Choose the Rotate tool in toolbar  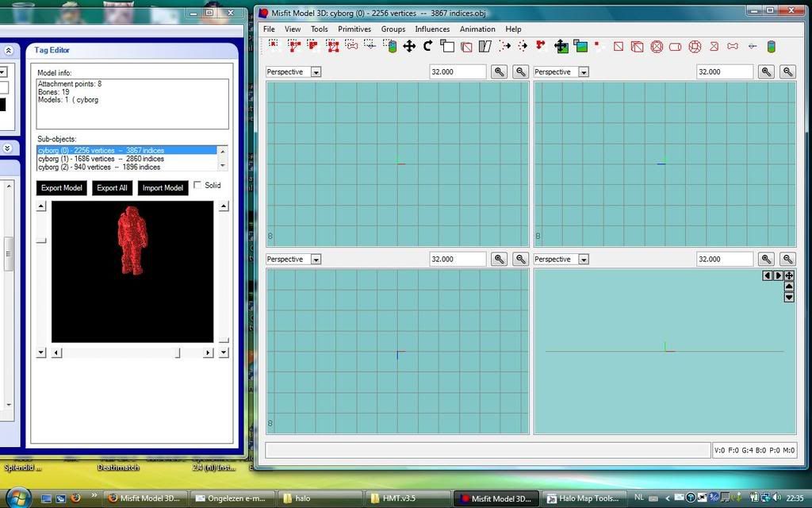pyautogui.click(x=427, y=46)
